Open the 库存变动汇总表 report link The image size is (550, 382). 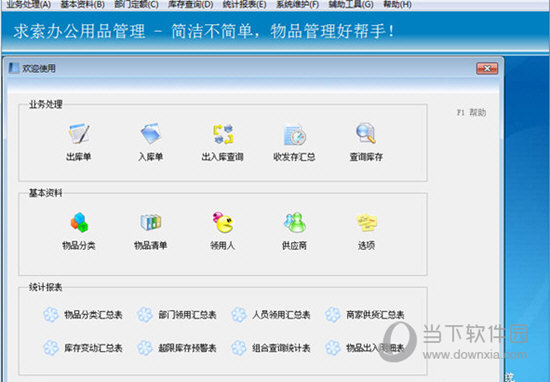[93, 348]
